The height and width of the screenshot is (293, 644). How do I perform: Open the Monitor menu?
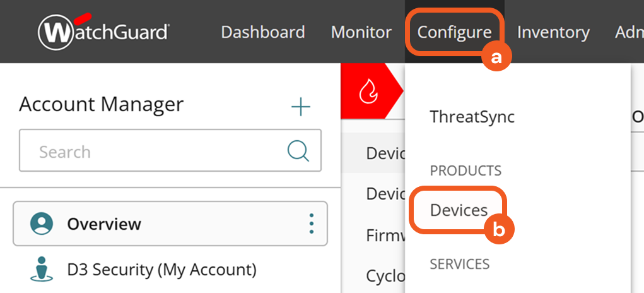361,32
